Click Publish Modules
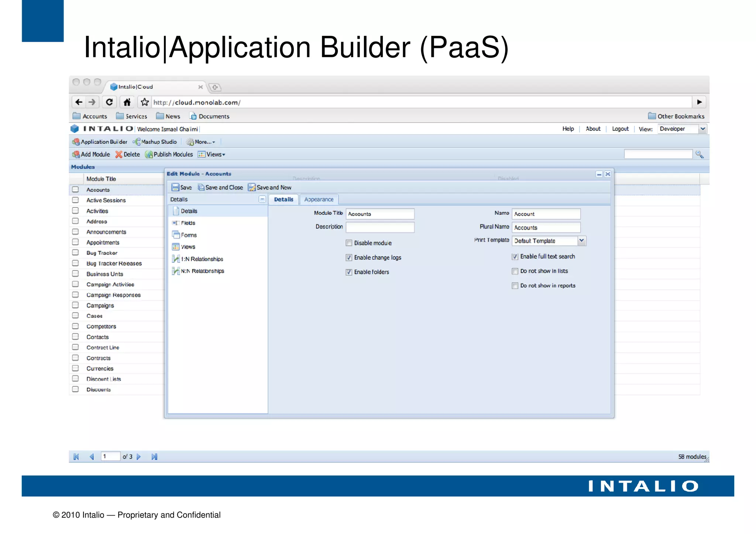The width and height of the screenshot is (756, 534). click(x=169, y=154)
